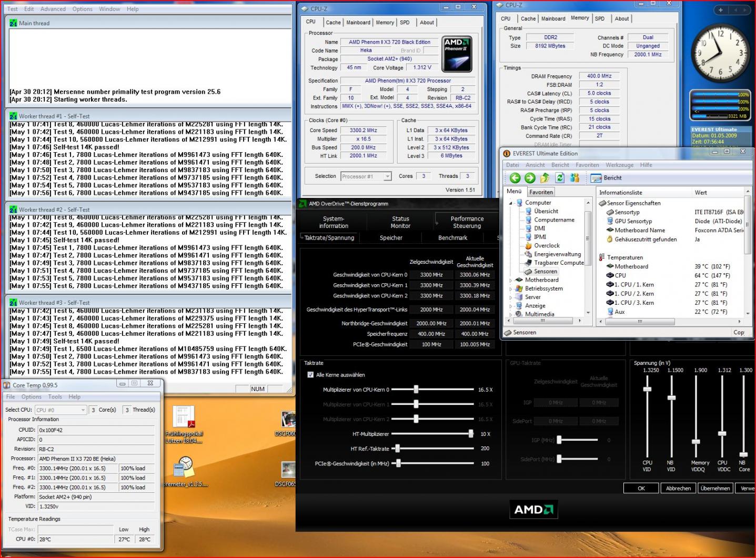Select EVEREST Favoriten tab
This screenshot has width=756, height=558.
coord(541,192)
